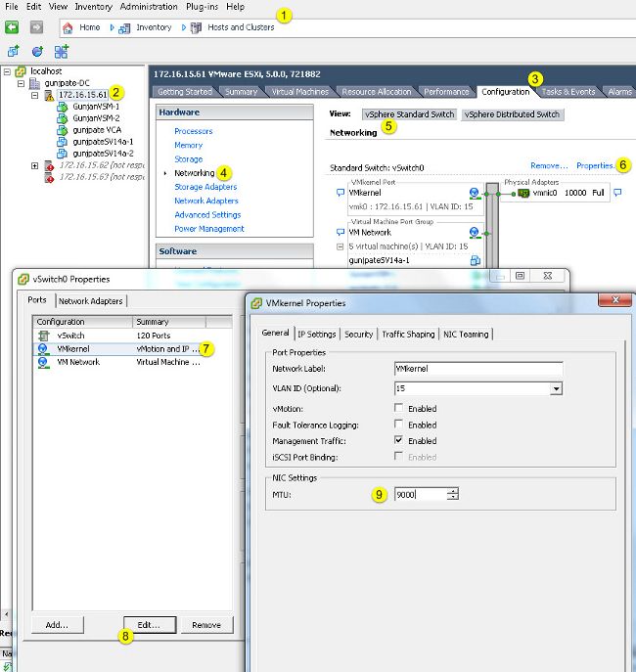Select GunjanVSM-1 virtual machine icon
This screenshot has width=636, height=672.
[63, 107]
